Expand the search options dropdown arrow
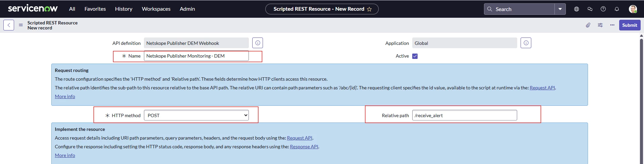 (x=560, y=9)
